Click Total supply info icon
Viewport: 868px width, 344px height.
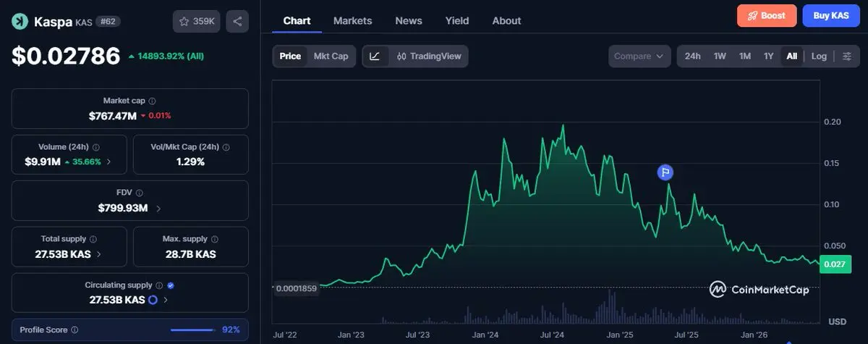pyautogui.click(x=93, y=239)
